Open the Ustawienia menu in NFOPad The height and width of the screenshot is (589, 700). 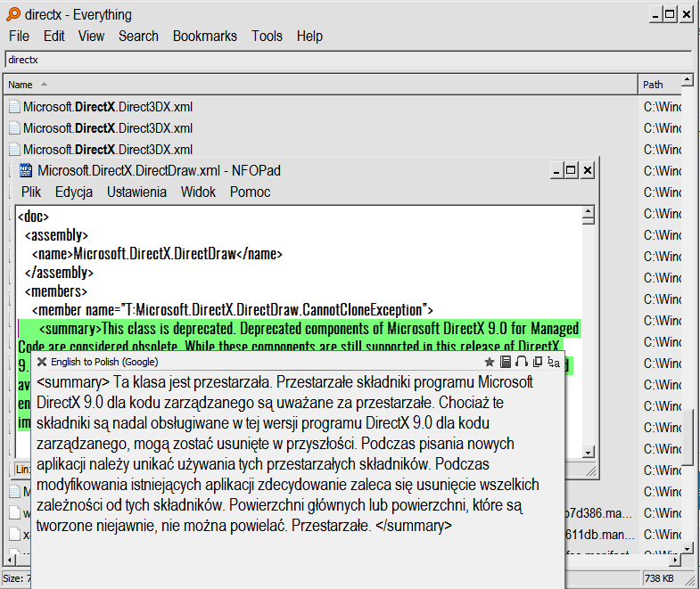coord(136,192)
